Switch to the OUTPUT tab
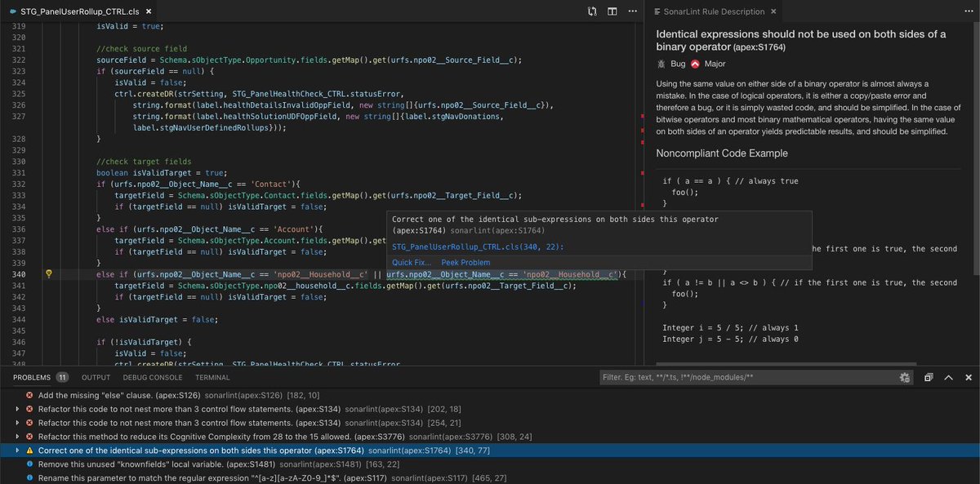 click(x=96, y=377)
